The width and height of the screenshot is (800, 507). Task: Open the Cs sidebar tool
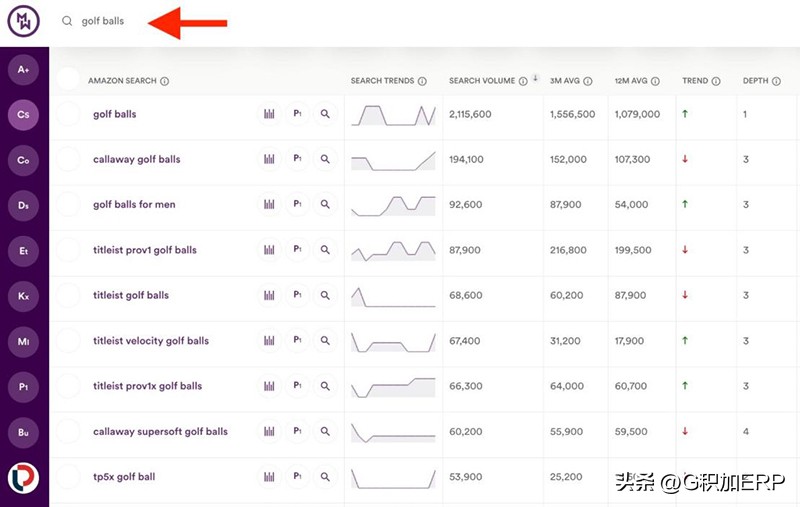pyautogui.click(x=23, y=114)
